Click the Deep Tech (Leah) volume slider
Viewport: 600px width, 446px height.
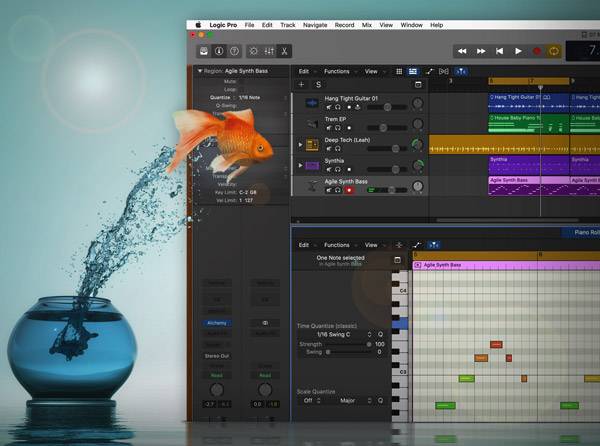point(386,148)
